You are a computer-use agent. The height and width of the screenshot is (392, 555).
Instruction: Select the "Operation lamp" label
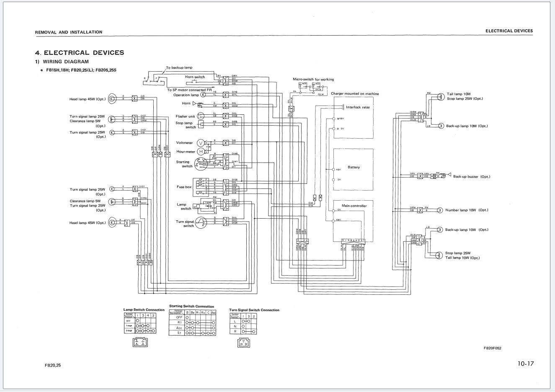coord(186,95)
